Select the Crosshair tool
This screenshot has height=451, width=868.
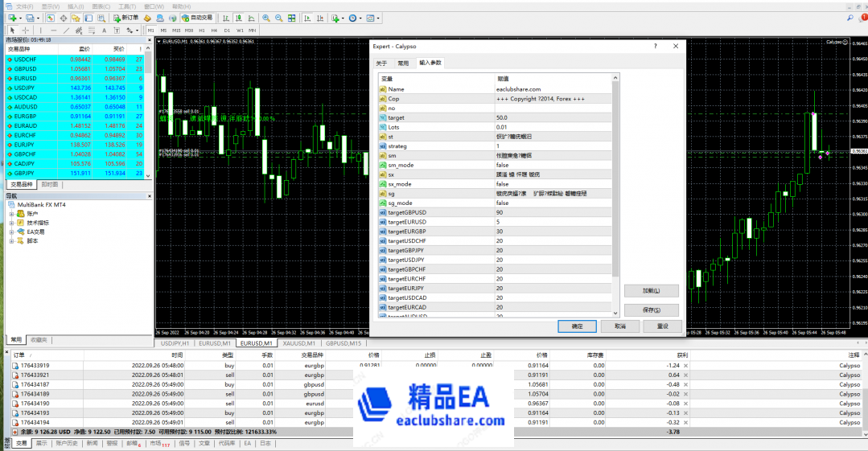(26, 31)
